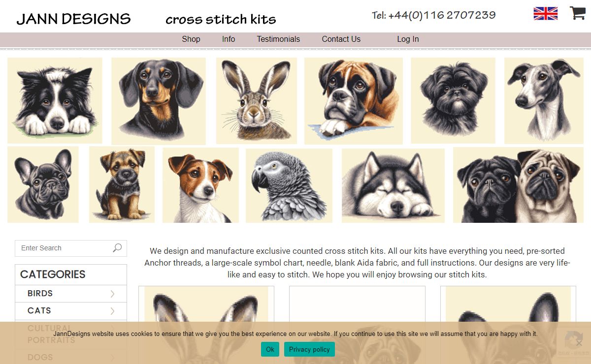591x364 pixels.
Task: Click the JANN DESIGNS logo
Action: tap(74, 19)
